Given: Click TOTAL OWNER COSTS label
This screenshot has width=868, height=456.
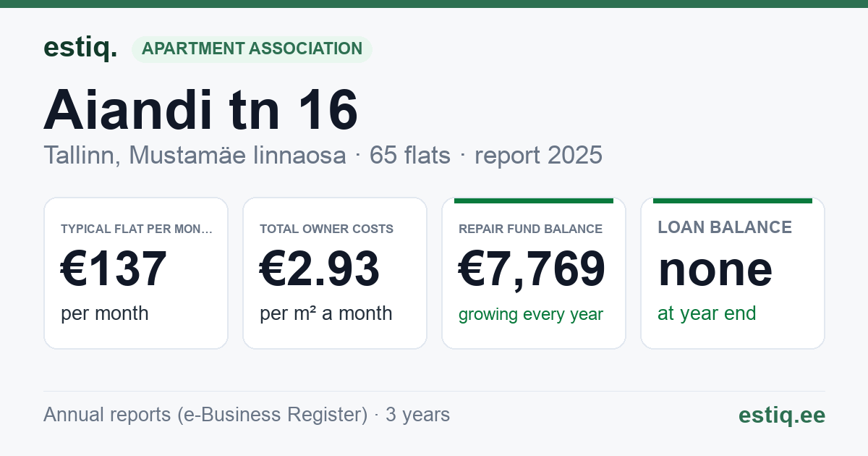Looking at the screenshot, I should [x=327, y=229].
